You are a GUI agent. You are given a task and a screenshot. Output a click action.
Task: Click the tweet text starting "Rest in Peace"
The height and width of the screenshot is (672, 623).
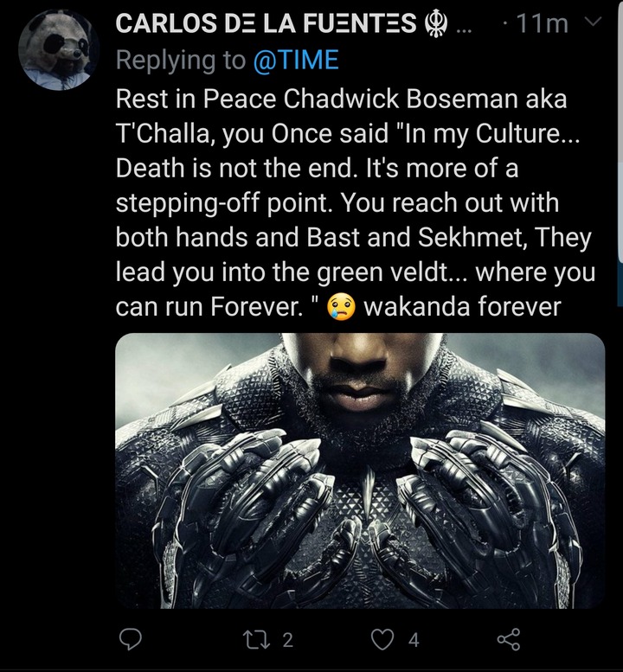(341, 99)
